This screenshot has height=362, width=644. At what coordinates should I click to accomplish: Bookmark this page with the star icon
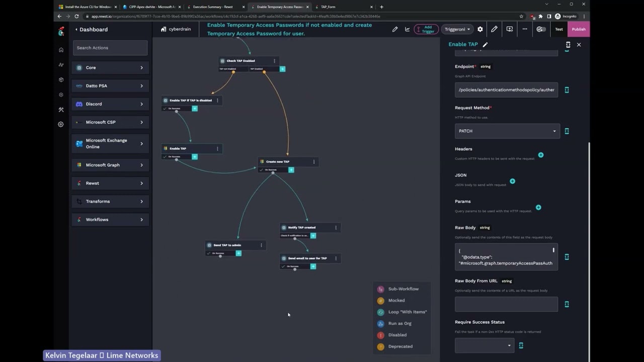tap(521, 16)
